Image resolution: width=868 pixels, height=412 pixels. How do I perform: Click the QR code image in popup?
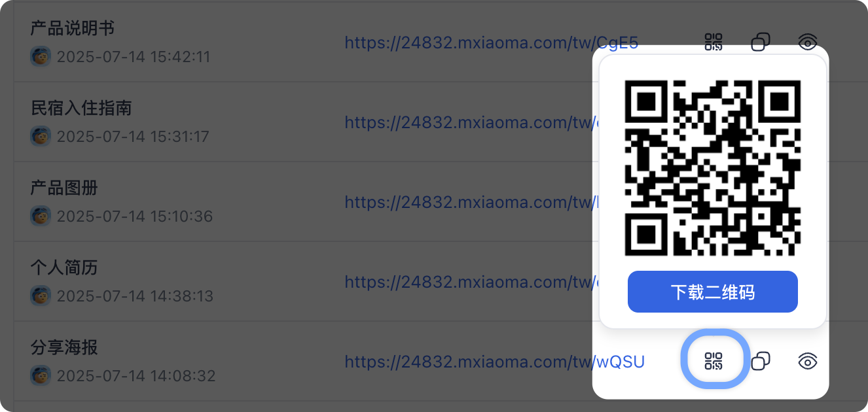point(713,167)
